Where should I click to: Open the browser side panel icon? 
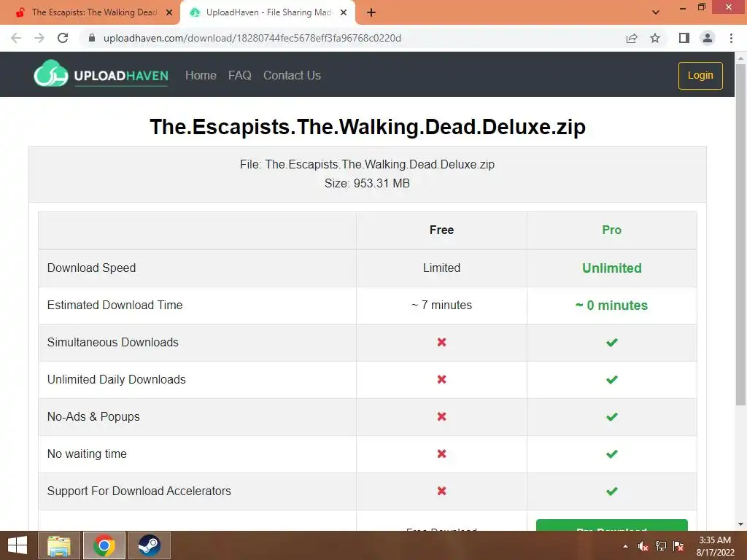(684, 38)
